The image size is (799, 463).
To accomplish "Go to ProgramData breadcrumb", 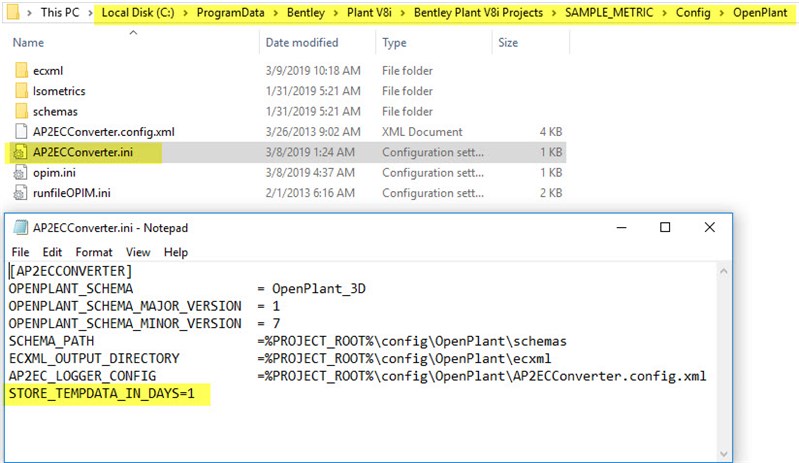I will click(x=230, y=12).
